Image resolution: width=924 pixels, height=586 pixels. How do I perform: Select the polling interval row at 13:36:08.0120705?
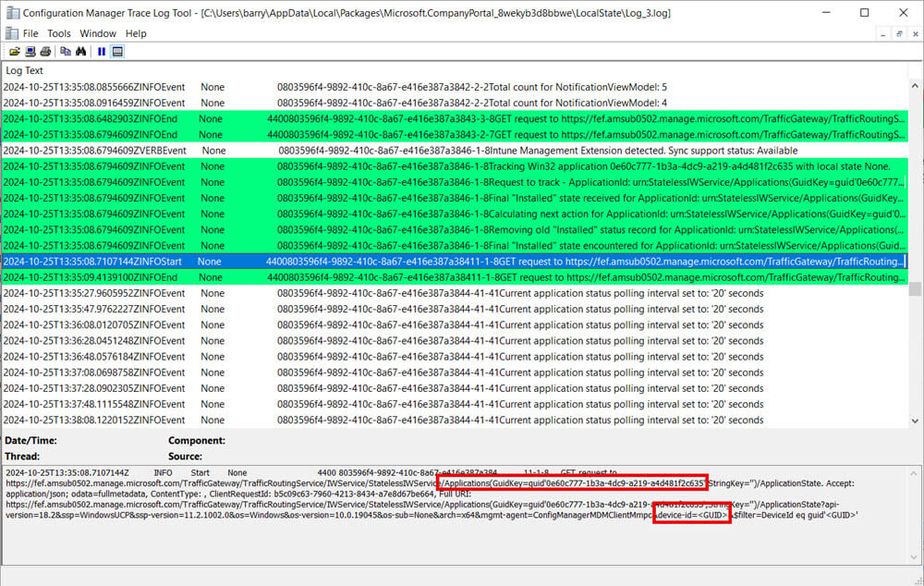tap(455, 325)
